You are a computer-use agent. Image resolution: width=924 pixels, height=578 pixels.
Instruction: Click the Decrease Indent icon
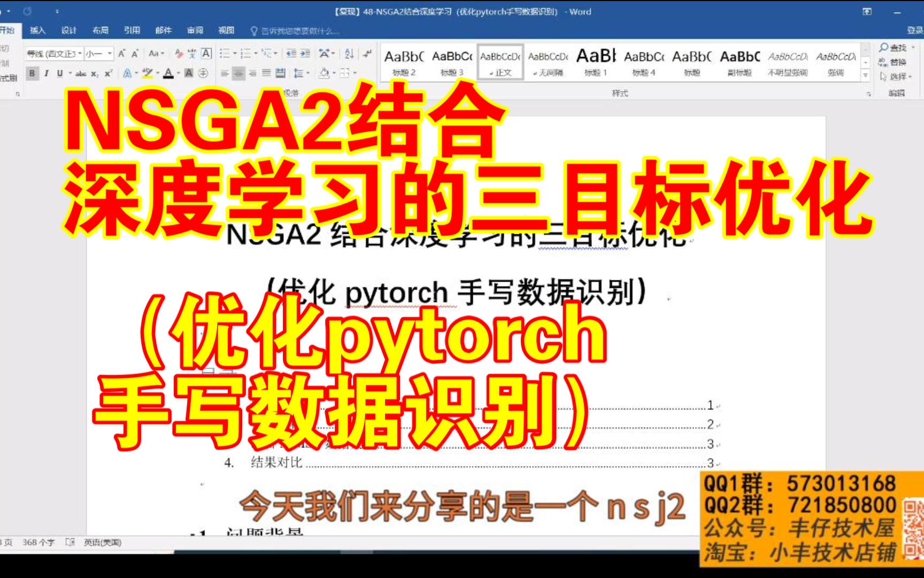click(291, 54)
